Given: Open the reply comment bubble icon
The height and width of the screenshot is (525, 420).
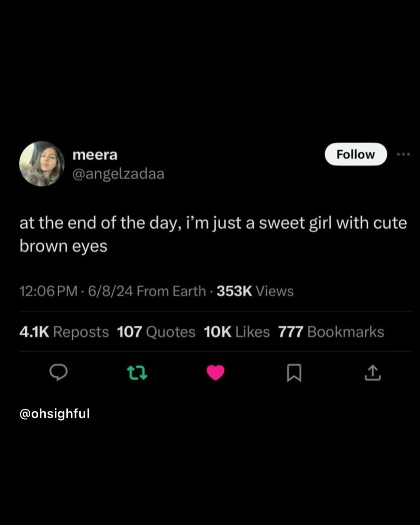Looking at the screenshot, I should pos(59,373).
